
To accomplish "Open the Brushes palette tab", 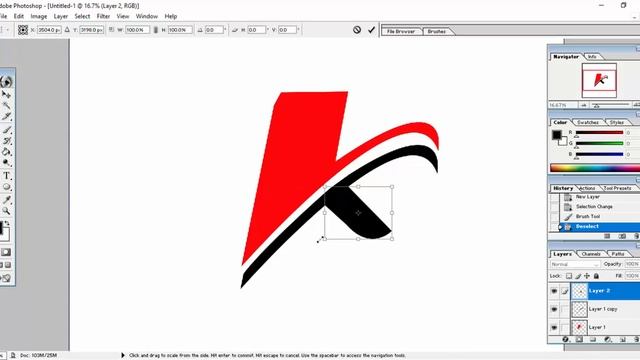I will [x=437, y=31].
